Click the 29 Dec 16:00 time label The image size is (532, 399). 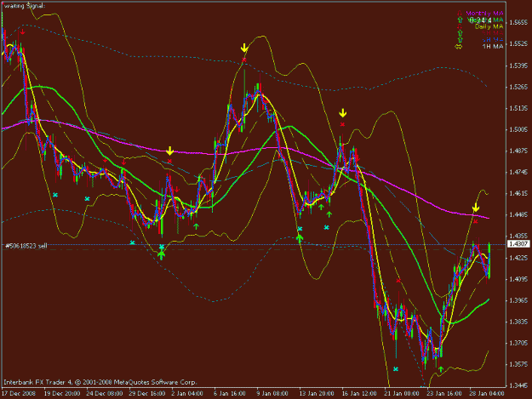[x=147, y=394]
